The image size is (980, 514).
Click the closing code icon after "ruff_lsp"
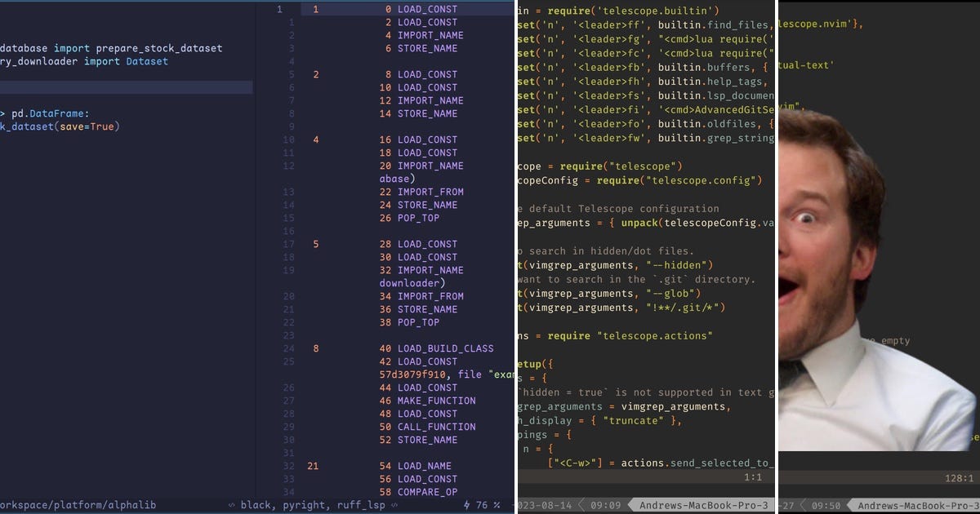394,504
